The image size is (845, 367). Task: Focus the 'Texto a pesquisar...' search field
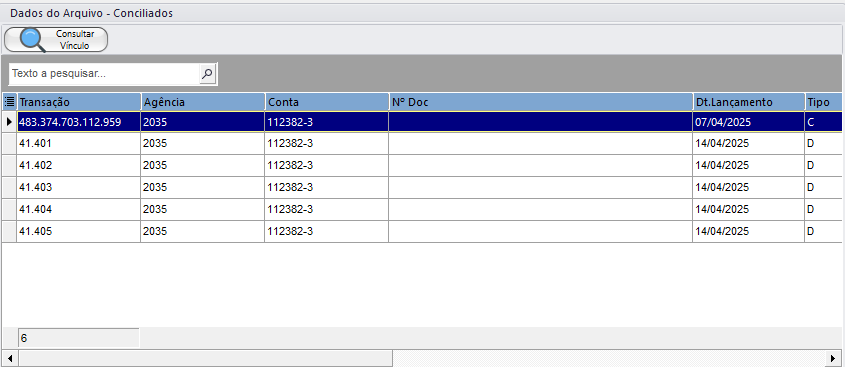tap(104, 74)
